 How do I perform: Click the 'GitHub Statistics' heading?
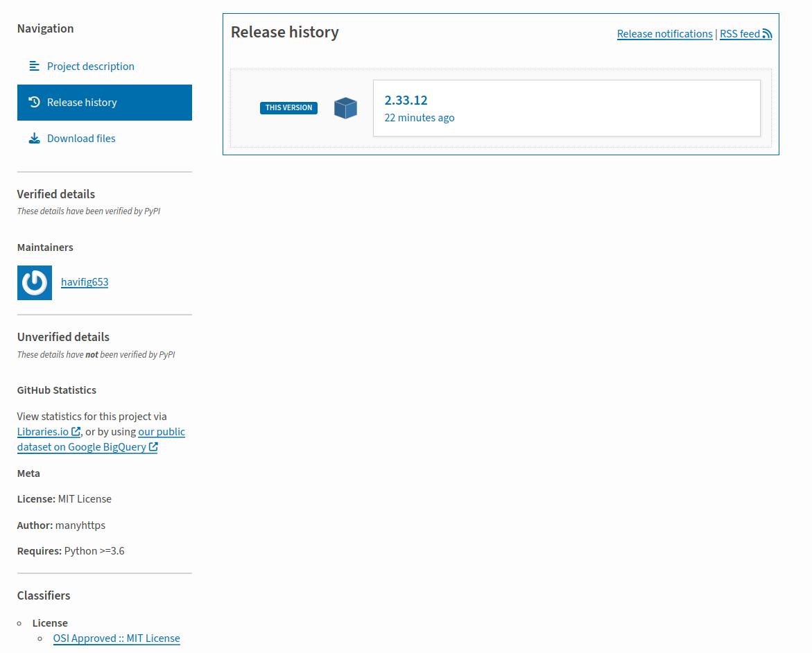[x=56, y=390]
